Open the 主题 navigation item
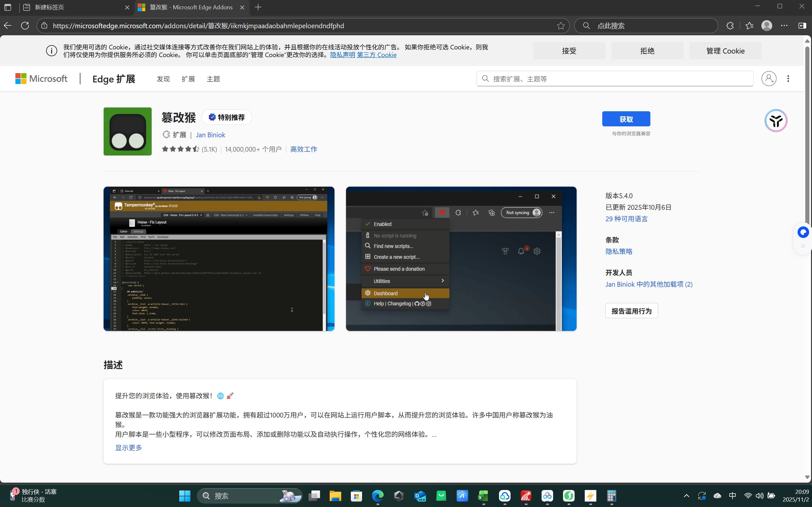The height and width of the screenshot is (507, 812). click(x=213, y=79)
